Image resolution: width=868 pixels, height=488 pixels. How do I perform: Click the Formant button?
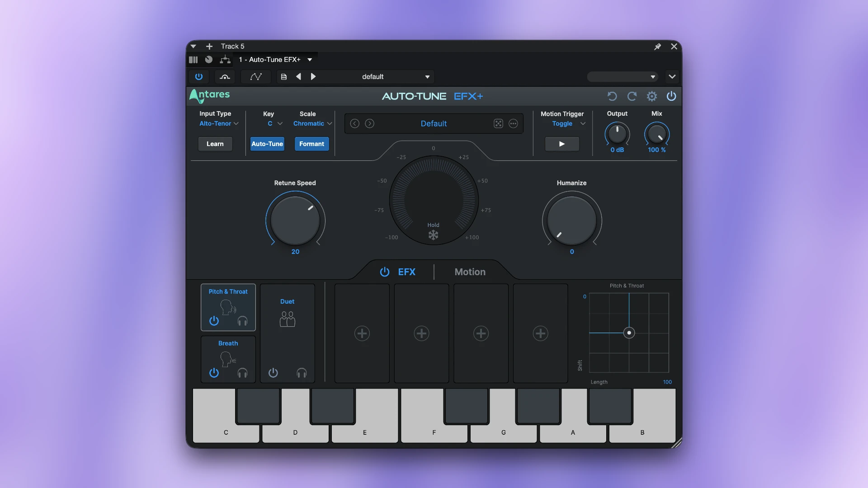point(311,144)
